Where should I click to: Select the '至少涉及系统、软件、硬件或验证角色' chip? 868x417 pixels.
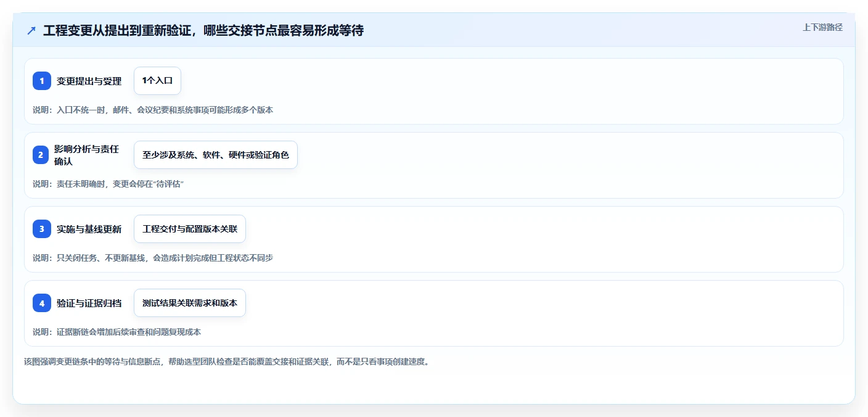(216, 155)
